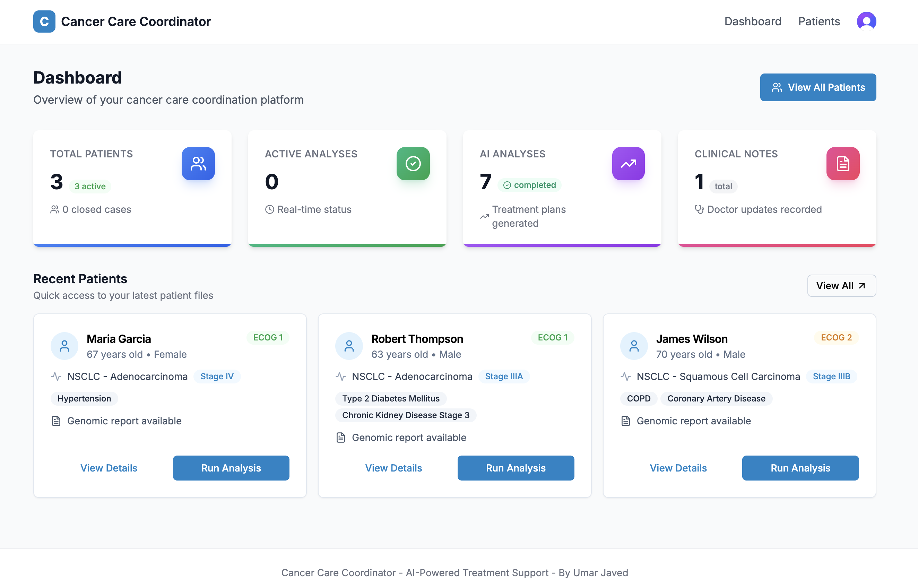Click the View All Patients button
This screenshot has height=588, width=918.
[x=818, y=87]
